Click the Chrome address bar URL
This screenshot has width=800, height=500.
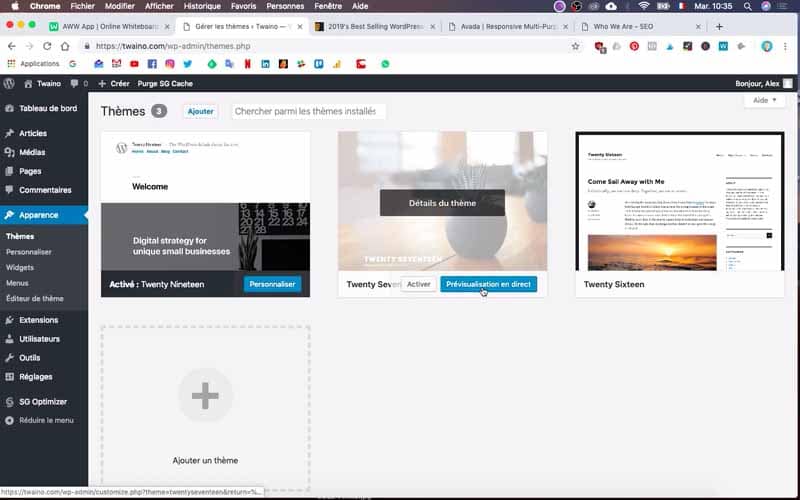[x=173, y=46]
